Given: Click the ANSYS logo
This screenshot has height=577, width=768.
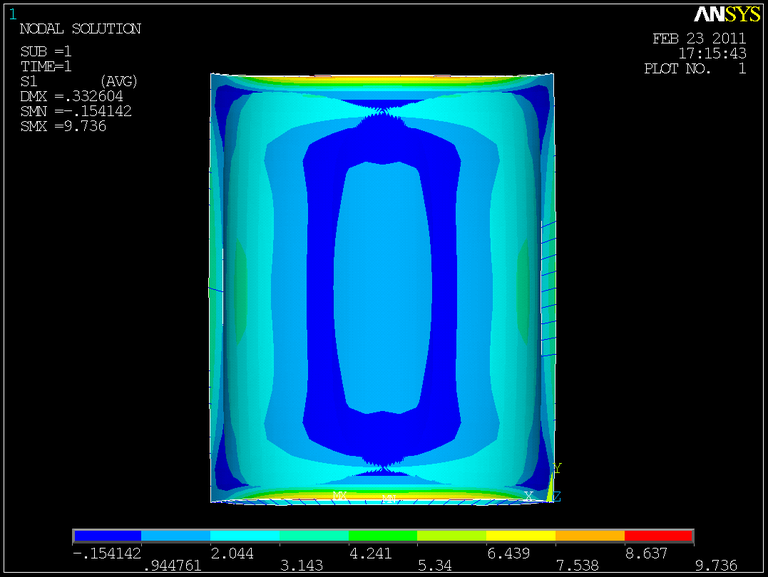Looking at the screenshot, I should tap(727, 15).
